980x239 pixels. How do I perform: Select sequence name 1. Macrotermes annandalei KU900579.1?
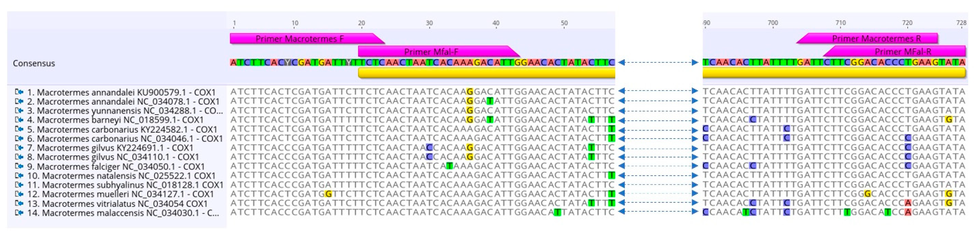tap(121, 92)
